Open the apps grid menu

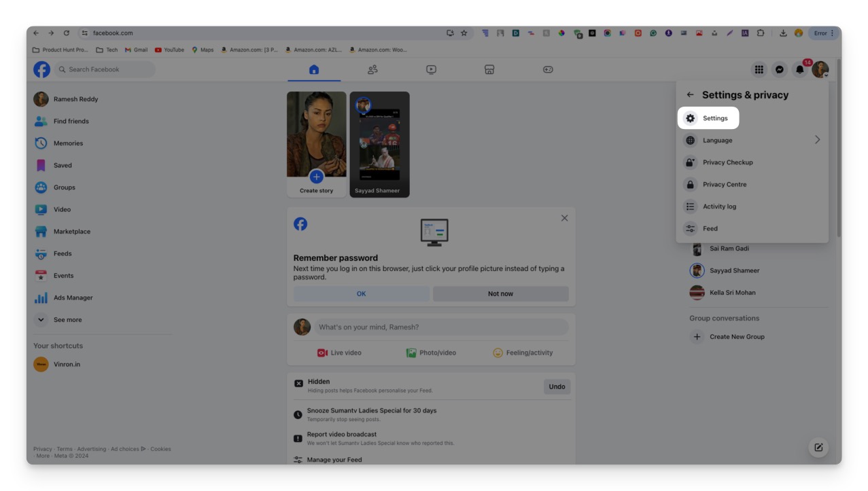[760, 69]
